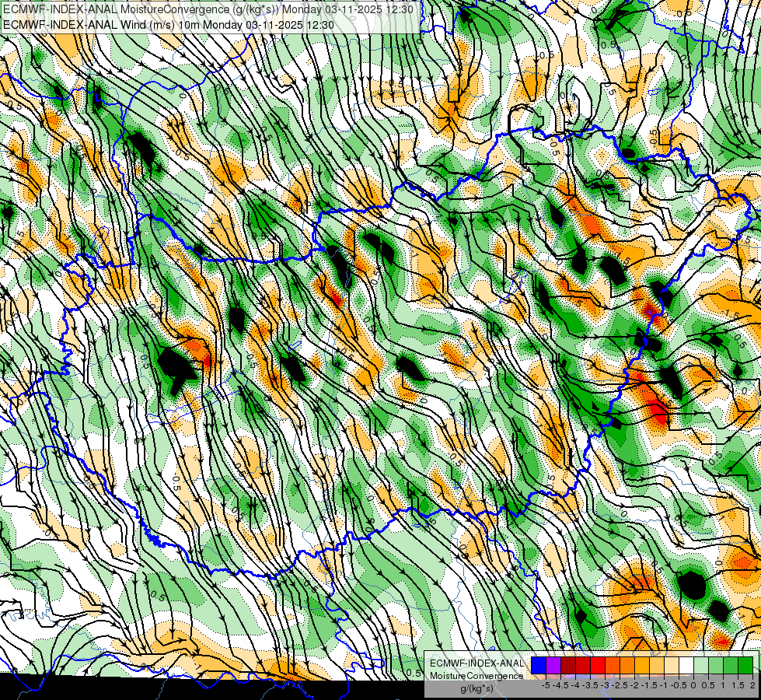Click the 2 tick label at legend end

[752, 685]
